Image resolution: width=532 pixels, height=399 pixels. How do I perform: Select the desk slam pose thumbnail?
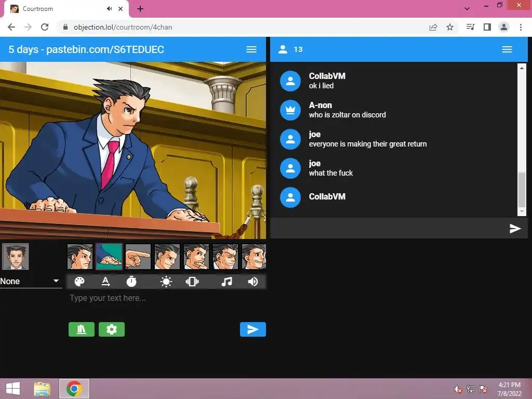[x=109, y=257]
